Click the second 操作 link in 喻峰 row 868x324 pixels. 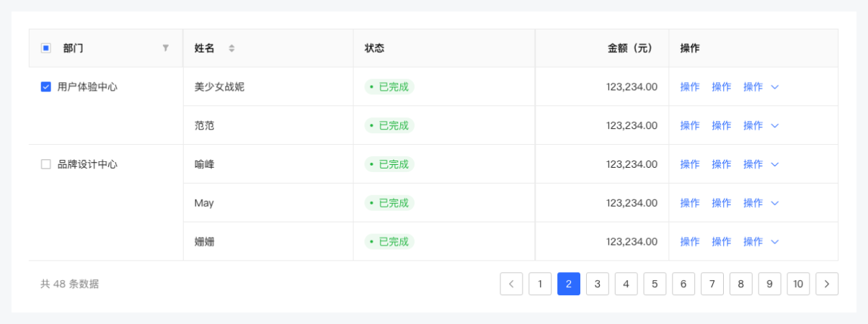[722, 164]
